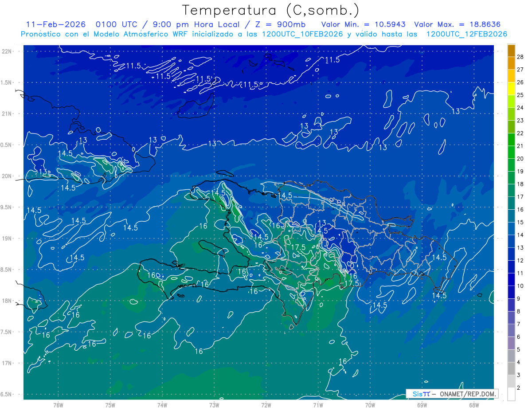Click the "7" label on the color scale
Image resolution: width=532 pixels, height=411 pixels.
pos(519,324)
